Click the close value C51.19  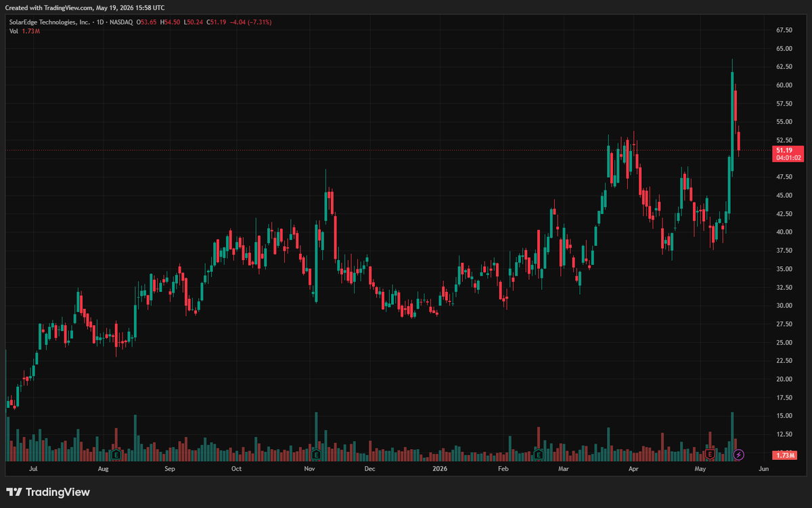pyautogui.click(x=216, y=22)
